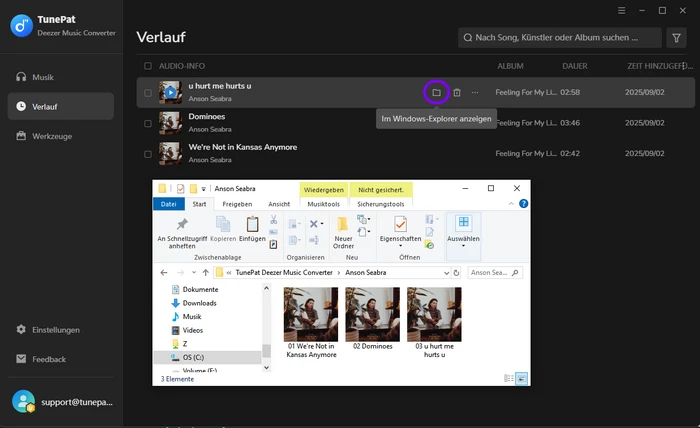Click the TunePat logo icon

tap(21, 26)
